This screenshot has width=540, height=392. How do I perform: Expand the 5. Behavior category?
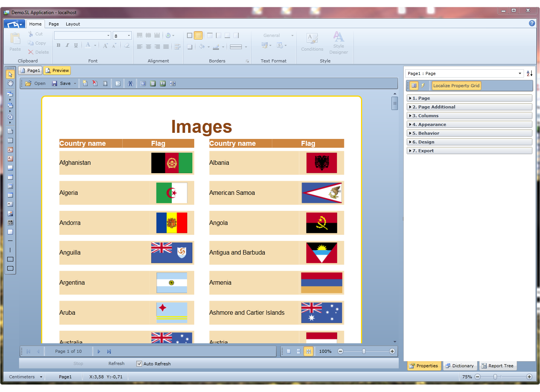(x=469, y=133)
